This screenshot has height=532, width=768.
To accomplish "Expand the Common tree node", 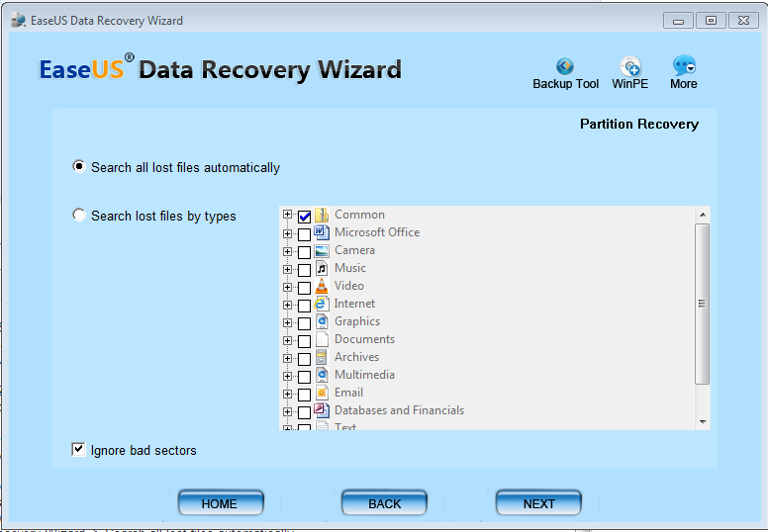I will click(x=288, y=215).
